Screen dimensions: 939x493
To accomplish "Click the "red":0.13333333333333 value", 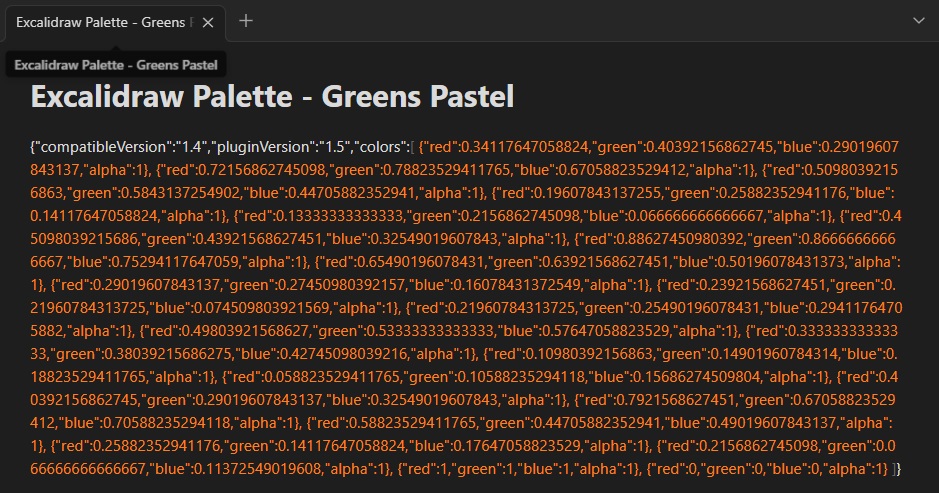I will pos(323,216).
